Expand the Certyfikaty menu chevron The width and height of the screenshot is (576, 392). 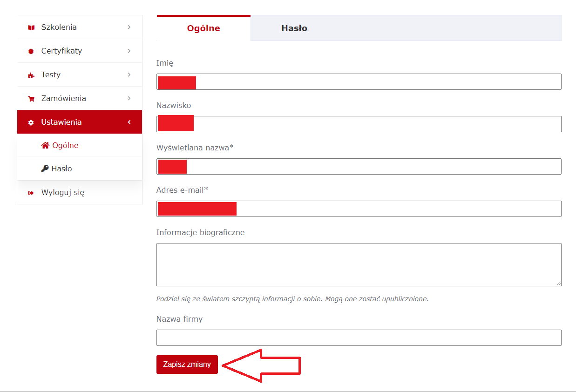click(x=129, y=51)
